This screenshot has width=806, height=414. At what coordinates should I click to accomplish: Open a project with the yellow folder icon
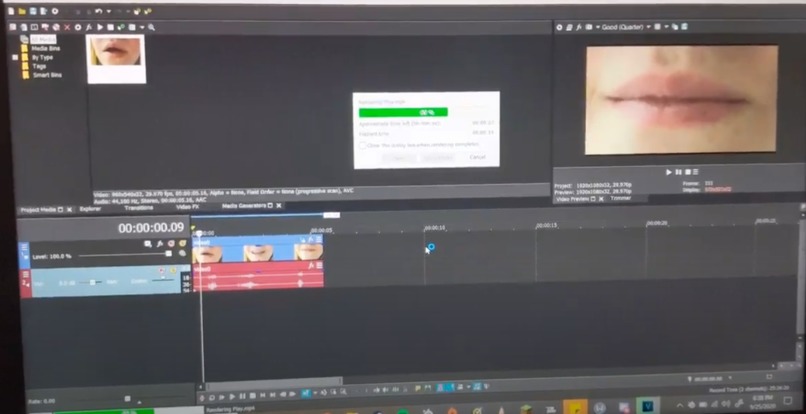click(x=22, y=11)
